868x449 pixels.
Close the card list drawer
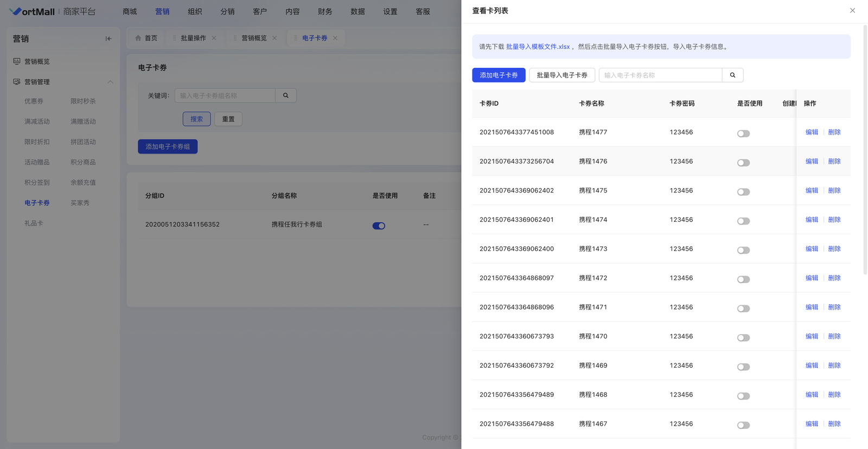852,11
